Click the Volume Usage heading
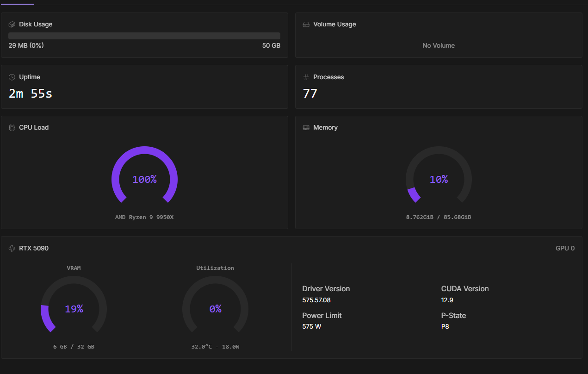The height and width of the screenshot is (374, 588). pyautogui.click(x=334, y=25)
